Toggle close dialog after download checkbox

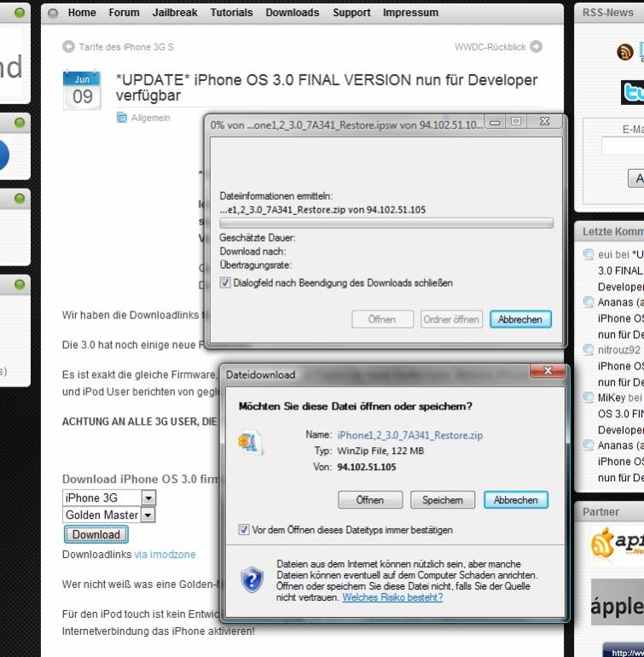pos(225,282)
